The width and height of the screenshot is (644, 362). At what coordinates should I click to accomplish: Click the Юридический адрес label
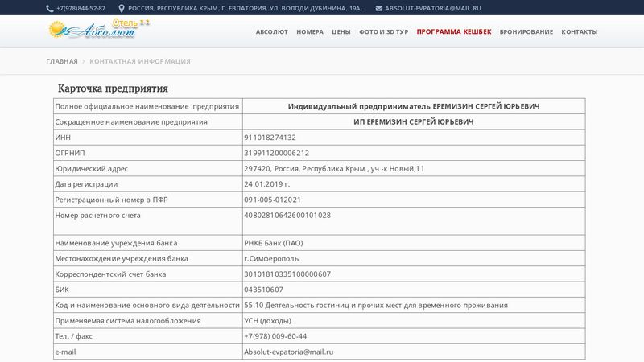pyautogui.click(x=91, y=169)
